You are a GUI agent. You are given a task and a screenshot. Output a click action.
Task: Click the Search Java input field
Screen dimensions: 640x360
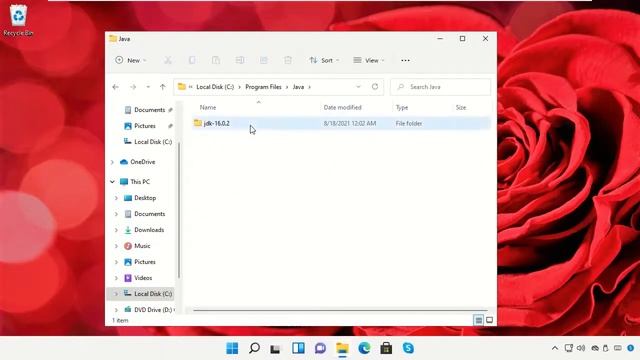(440, 87)
